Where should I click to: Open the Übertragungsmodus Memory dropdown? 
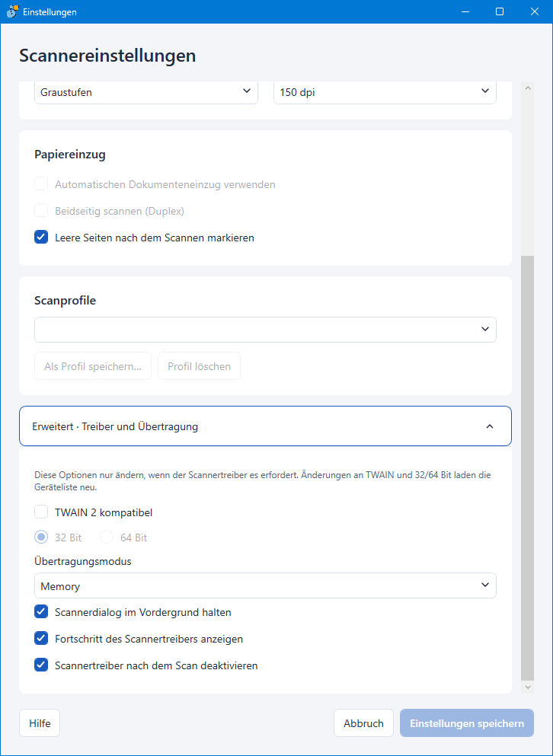265,585
